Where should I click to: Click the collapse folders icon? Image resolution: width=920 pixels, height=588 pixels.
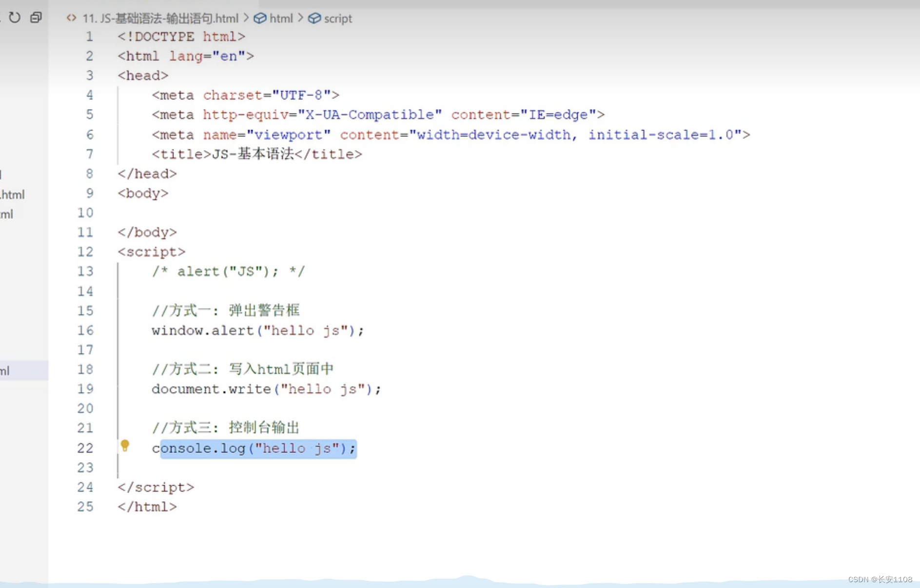[36, 18]
